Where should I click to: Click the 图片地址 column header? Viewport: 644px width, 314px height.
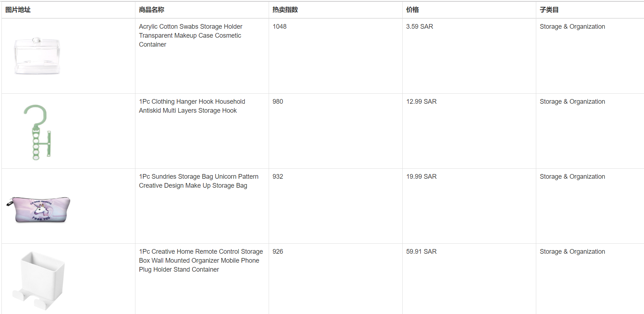click(18, 10)
